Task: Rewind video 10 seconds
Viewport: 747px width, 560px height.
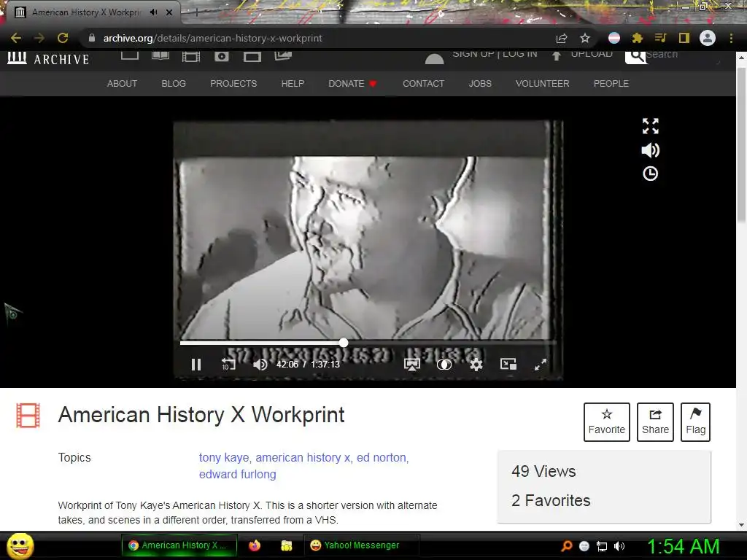Action: (x=228, y=365)
